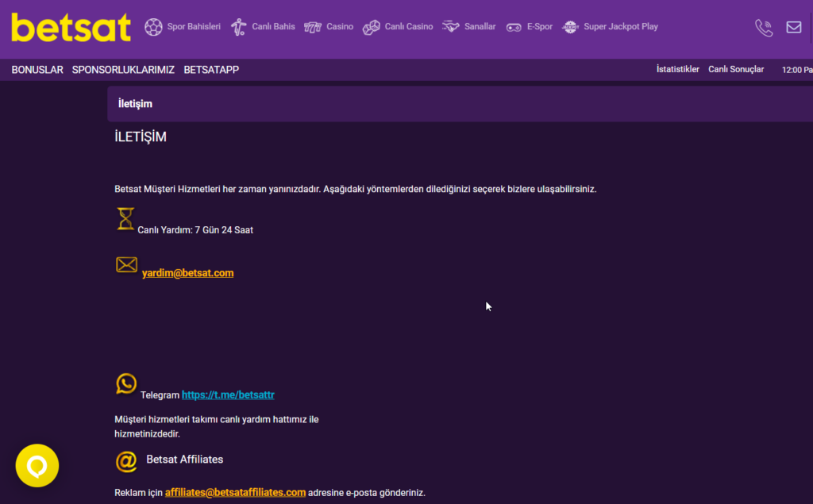Click the Telegram chat bubble icon
813x504 pixels.
click(x=126, y=384)
